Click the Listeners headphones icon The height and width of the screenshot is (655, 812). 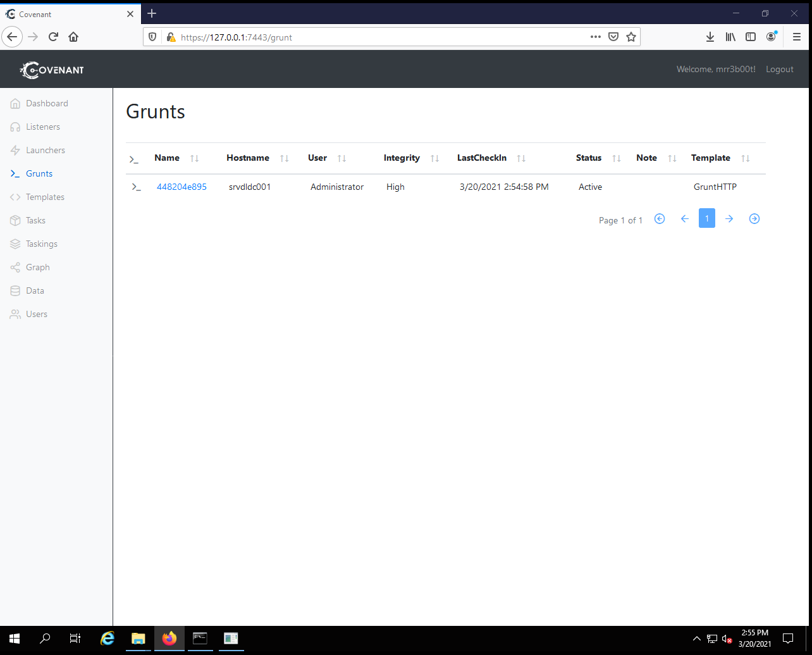15,127
